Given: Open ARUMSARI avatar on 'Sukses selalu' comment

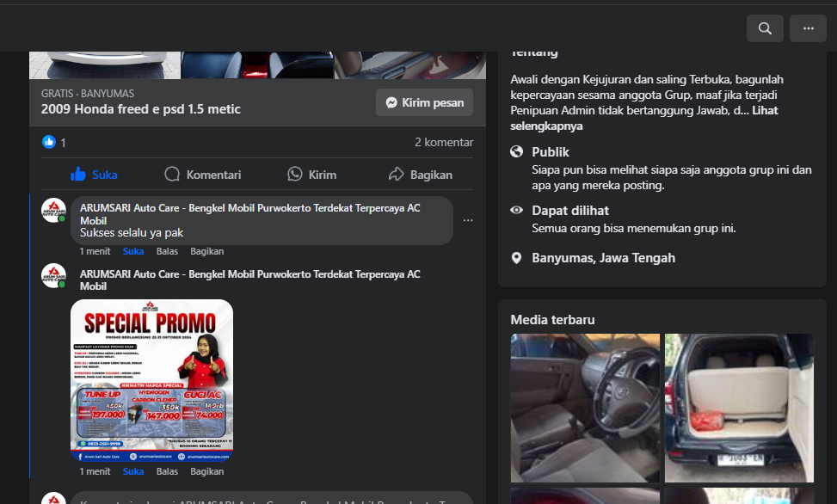Looking at the screenshot, I should [x=54, y=211].
